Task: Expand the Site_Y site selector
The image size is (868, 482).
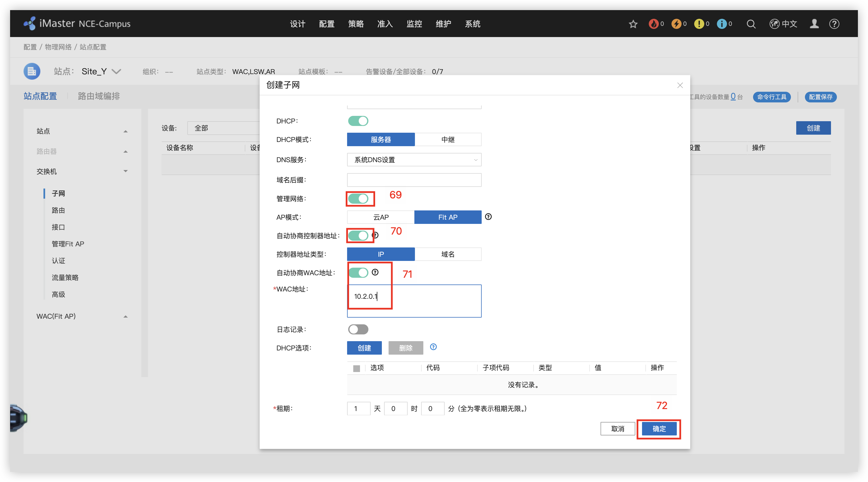Action: [116, 72]
